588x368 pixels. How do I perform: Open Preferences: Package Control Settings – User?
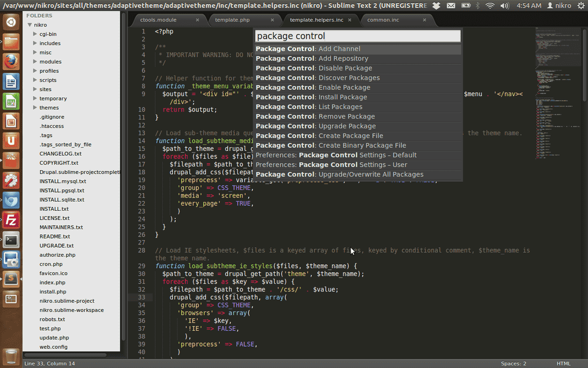point(358,165)
